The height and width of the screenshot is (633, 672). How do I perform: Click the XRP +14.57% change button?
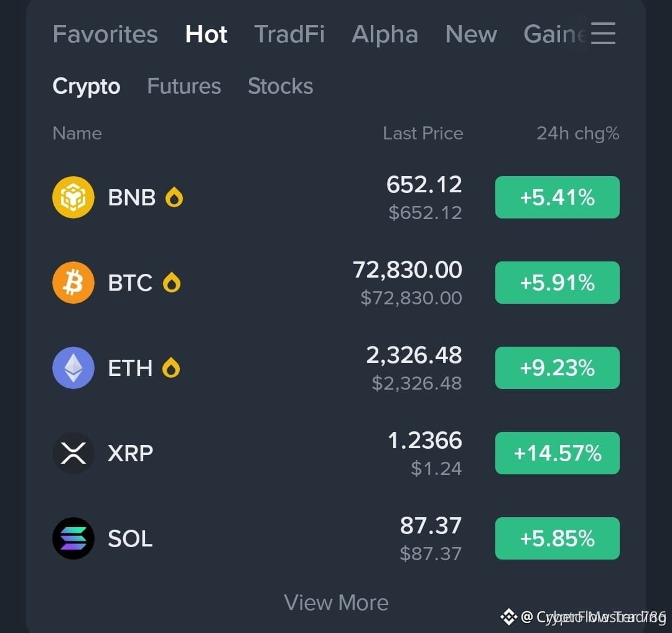tap(557, 453)
